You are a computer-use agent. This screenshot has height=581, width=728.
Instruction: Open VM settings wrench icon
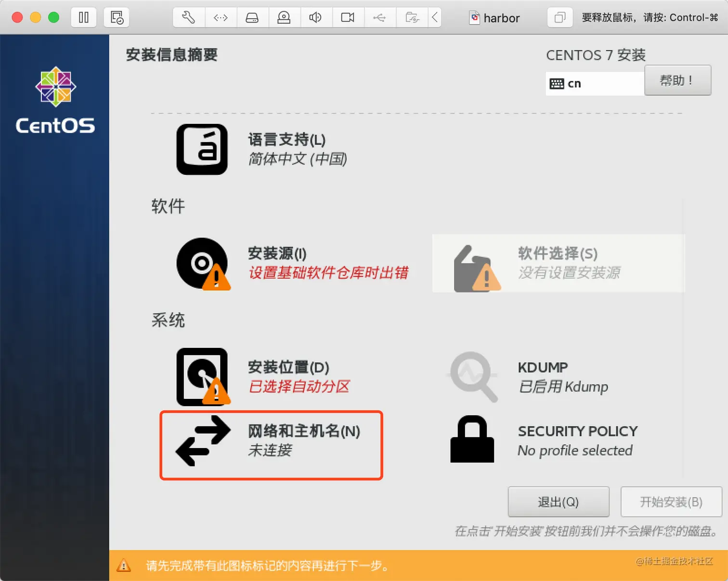point(188,18)
